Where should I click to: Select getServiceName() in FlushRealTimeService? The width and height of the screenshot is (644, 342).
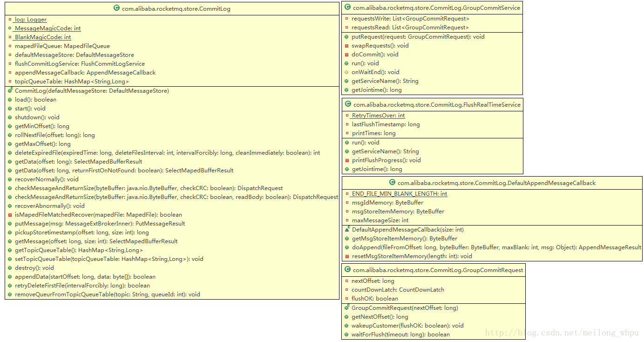coord(386,151)
